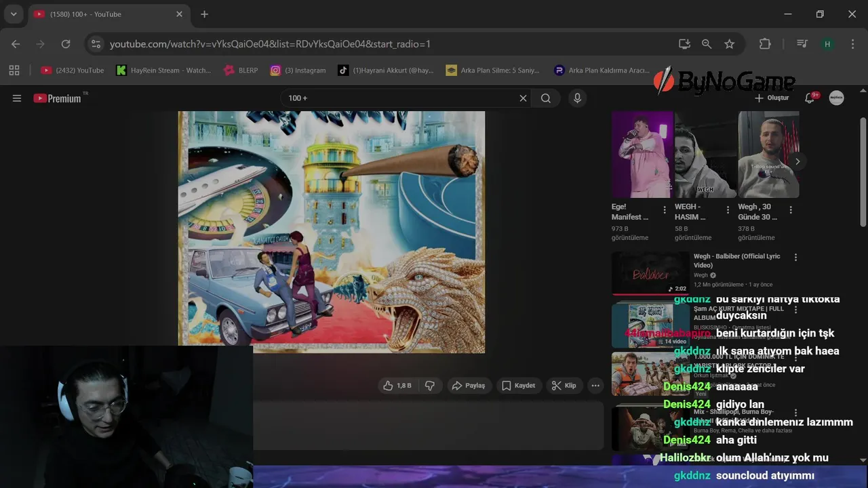Image resolution: width=868 pixels, height=488 pixels.
Task: Open the Chrome profile 'H' avatar
Action: (827, 44)
